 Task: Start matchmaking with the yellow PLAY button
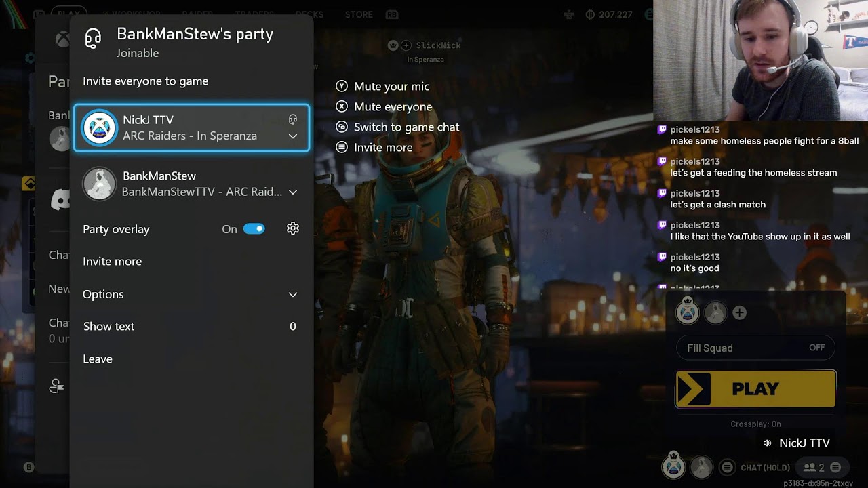(x=755, y=389)
